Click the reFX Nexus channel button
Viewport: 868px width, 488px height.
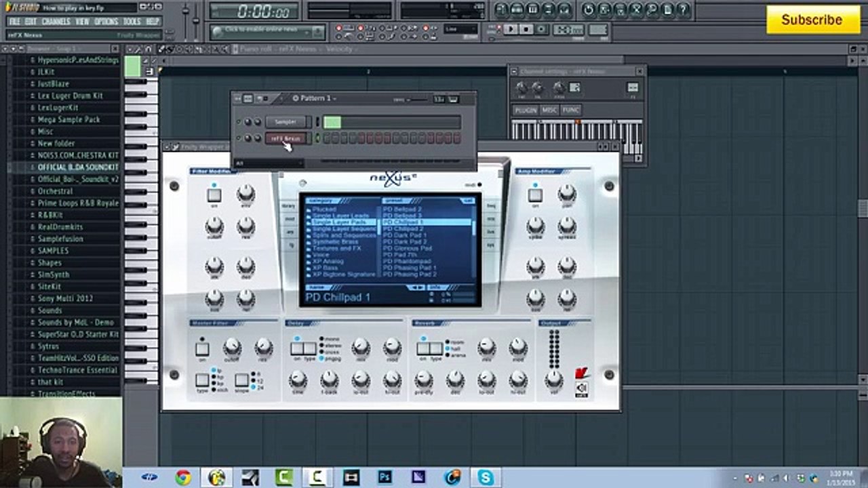coord(286,138)
